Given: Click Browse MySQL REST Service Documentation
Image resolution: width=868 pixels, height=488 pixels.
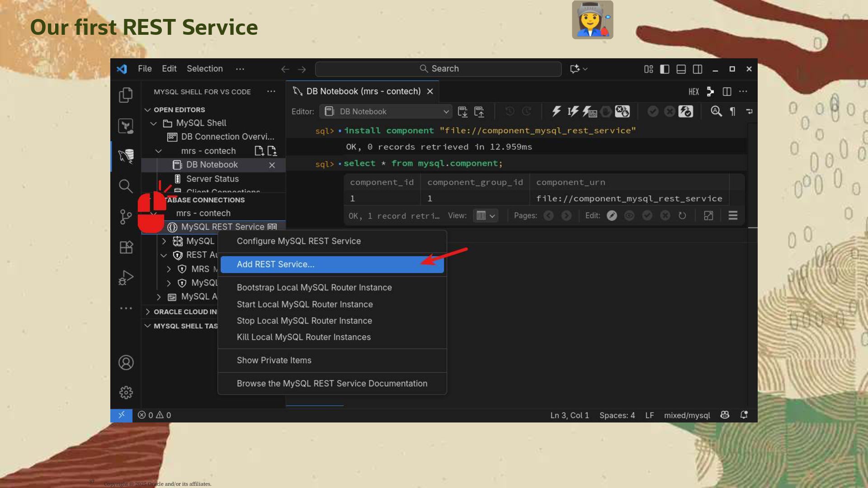Looking at the screenshot, I should point(332,384).
